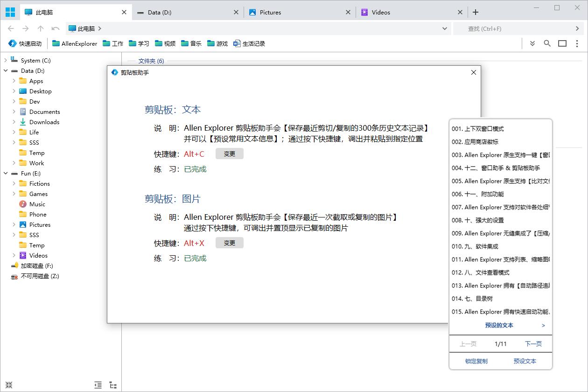Open the vertical ellipsis menu top right
Screen dimensions: 588x392
pyautogui.click(x=577, y=43)
